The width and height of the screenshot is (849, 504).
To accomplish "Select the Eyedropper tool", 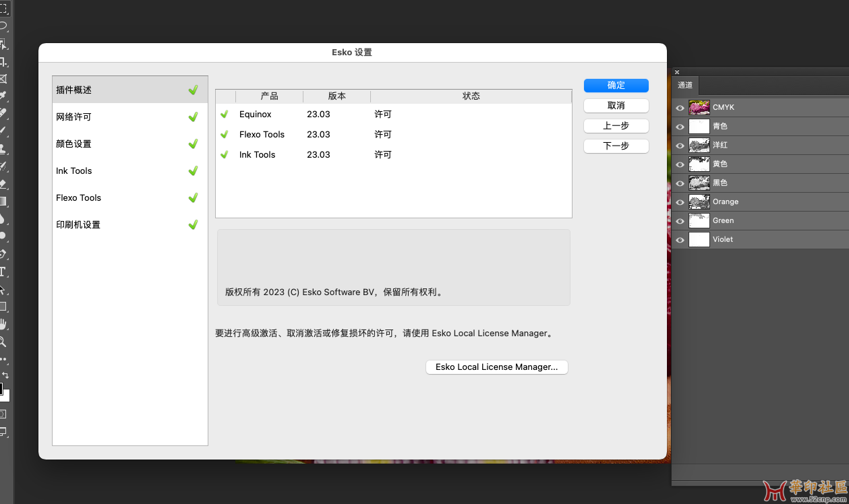I will tap(3, 96).
